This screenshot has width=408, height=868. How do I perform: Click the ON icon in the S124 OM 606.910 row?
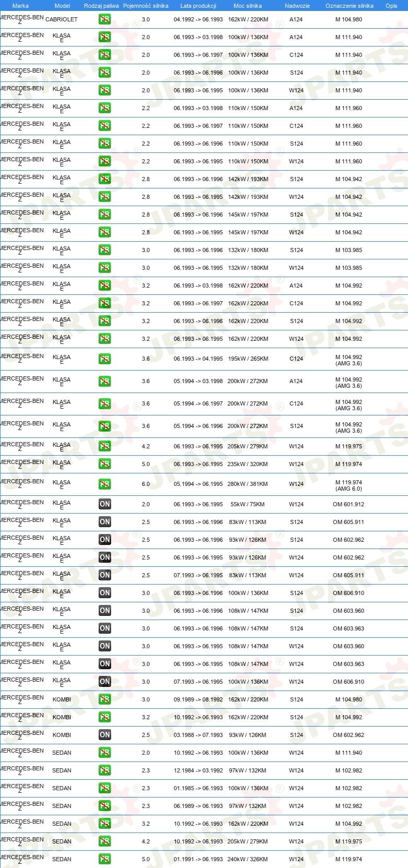[x=105, y=593]
